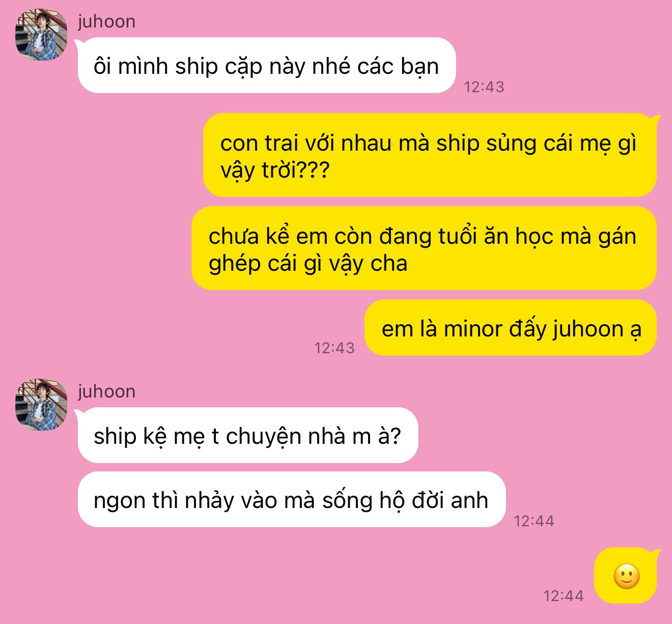The width and height of the screenshot is (672, 624).
Task: Tap the 'ngon thì nhảy vào' message bubble
Action: tap(291, 499)
